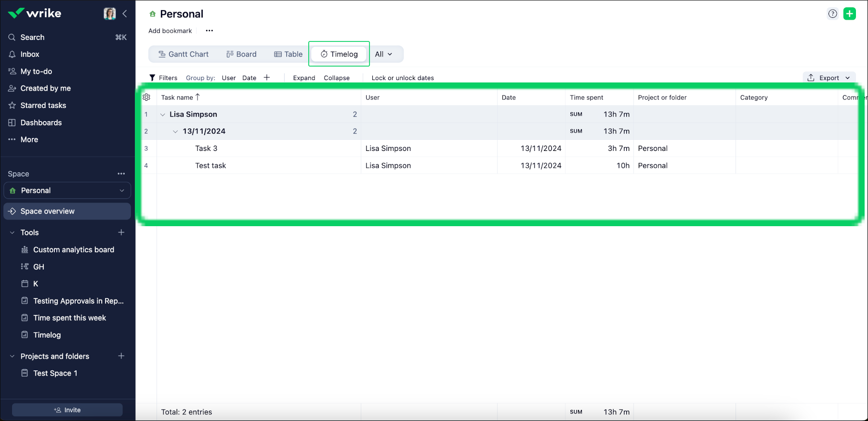Screen dimensions: 868x421
Task: Open the Space three-dots options menu
Action: 121,174
